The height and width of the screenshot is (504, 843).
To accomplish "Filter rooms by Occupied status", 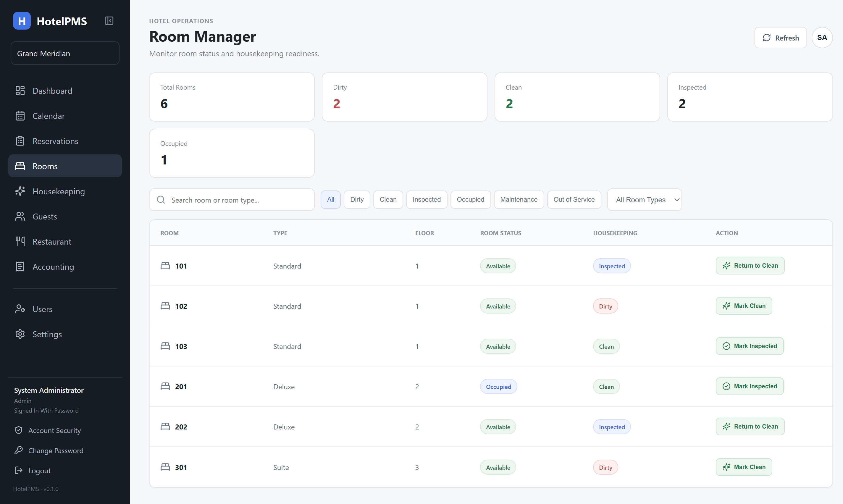I will 470,200.
